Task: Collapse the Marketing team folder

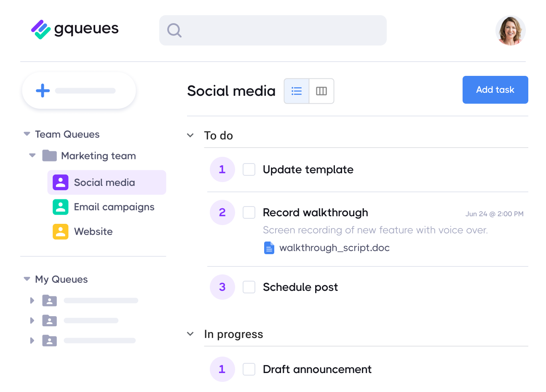Action: (x=32, y=156)
